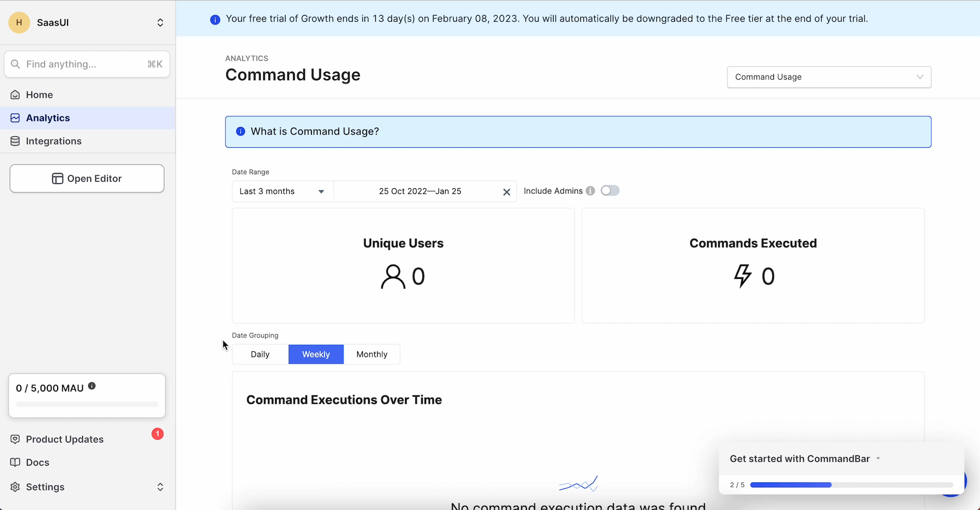Viewport: 980px width, 510px height.
Task: Enable the Include Admins toggle
Action: [x=610, y=190]
